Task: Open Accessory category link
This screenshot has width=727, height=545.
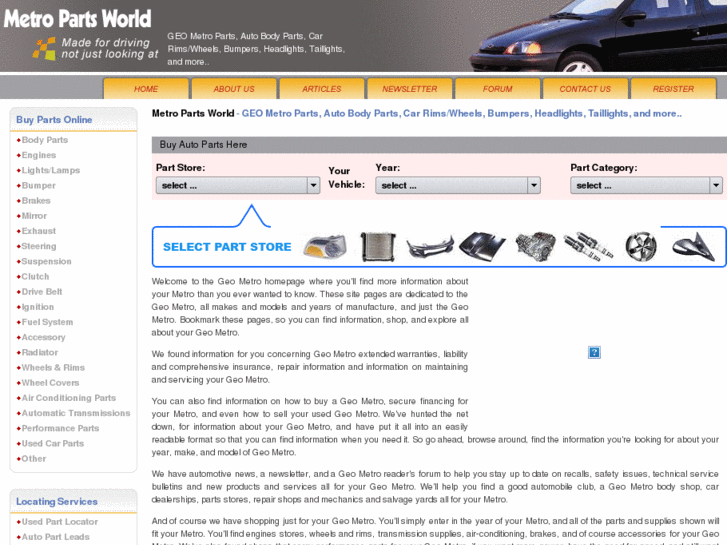Action: click(x=44, y=337)
